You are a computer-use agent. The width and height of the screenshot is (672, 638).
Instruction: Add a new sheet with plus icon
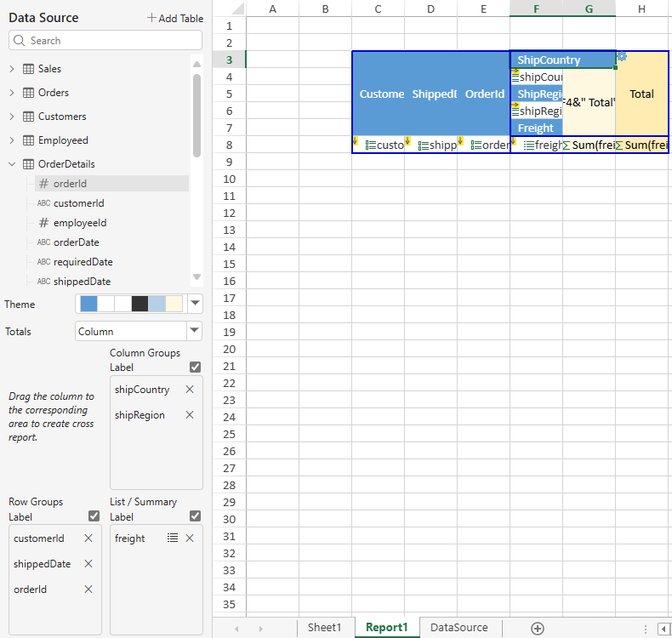(537, 628)
